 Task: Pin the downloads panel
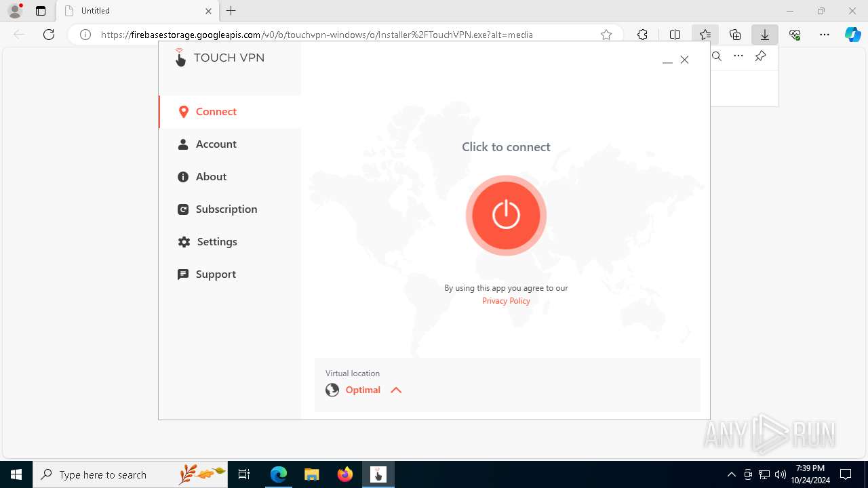pyautogui.click(x=760, y=56)
